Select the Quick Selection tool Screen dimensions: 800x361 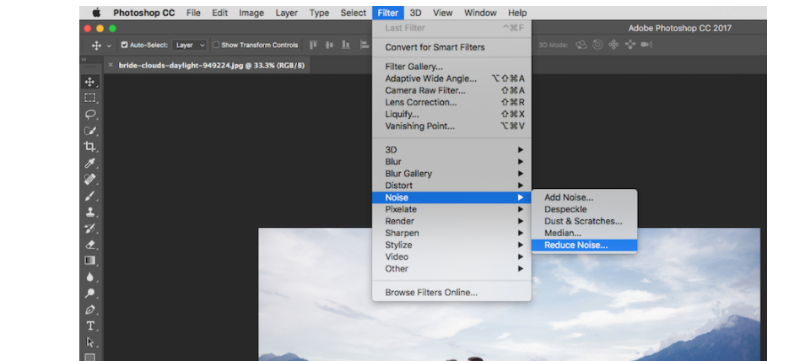90,131
